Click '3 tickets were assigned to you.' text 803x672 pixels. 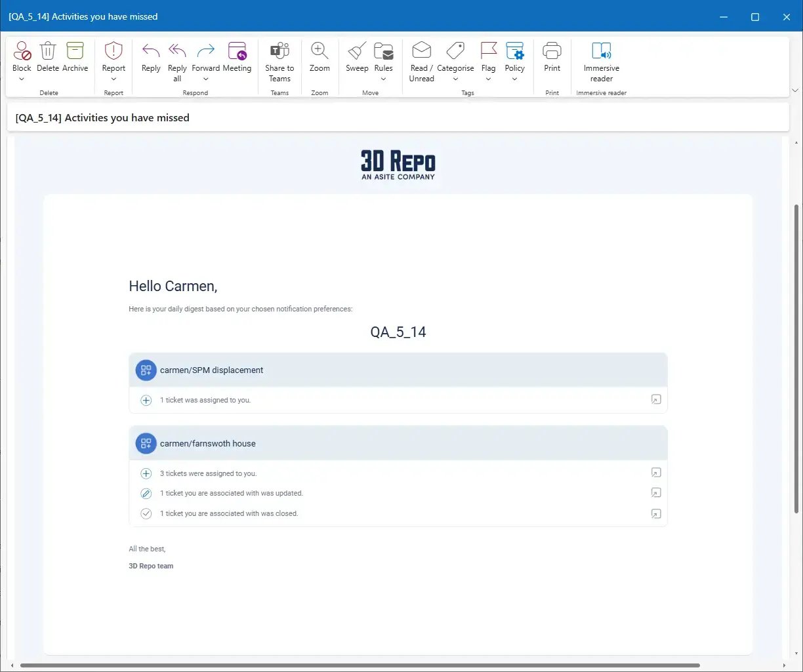click(209, 473)
